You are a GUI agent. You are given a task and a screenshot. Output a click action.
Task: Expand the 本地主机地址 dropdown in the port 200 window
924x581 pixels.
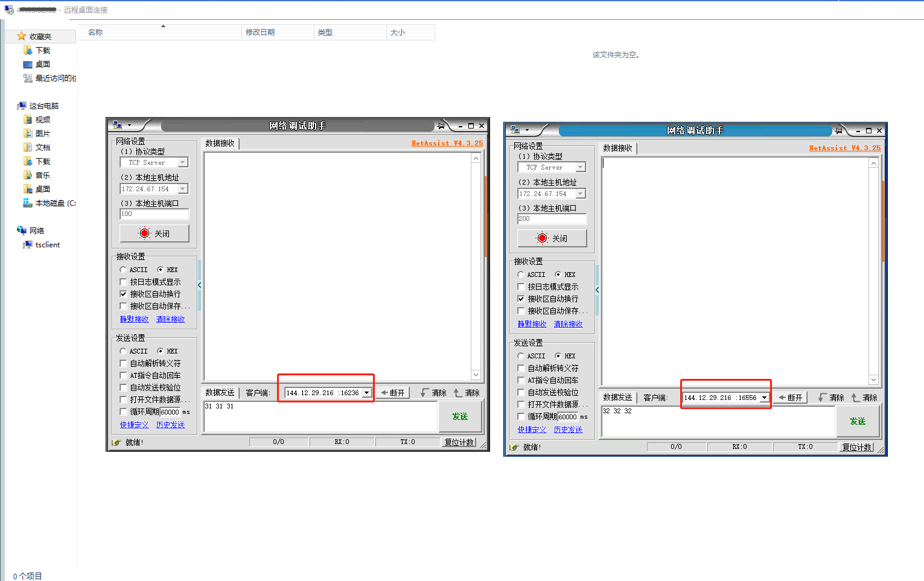(x=581, y=194)
